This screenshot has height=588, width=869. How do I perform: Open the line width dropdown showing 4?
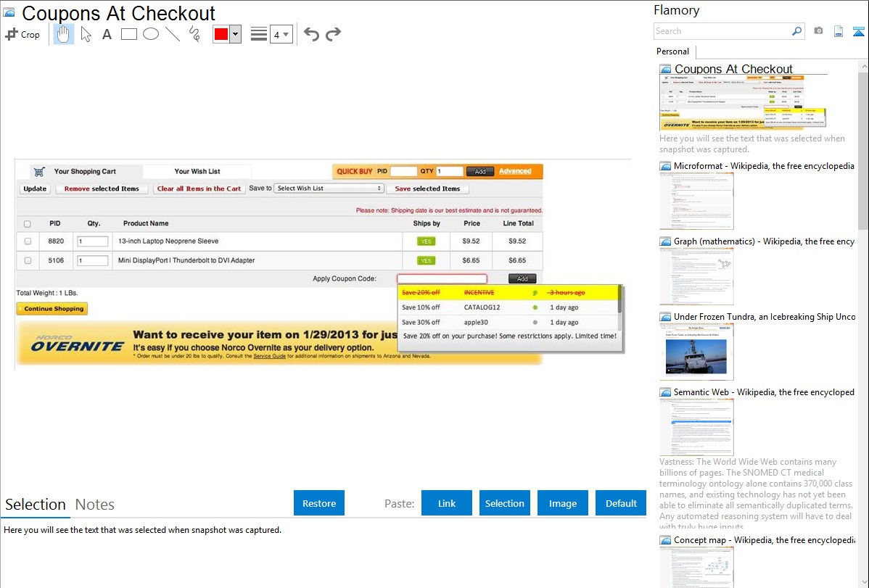click(x=281, y=34)
